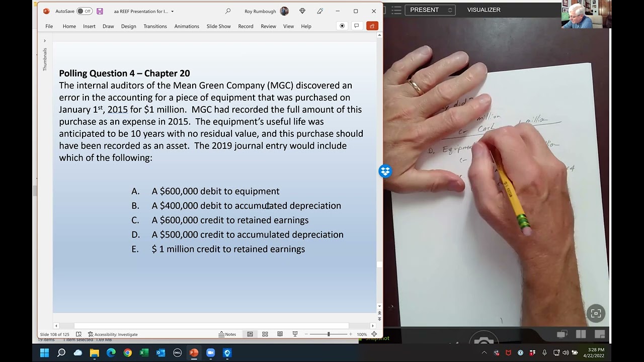Click the Dropbox badge beside the slide
The width and height of the screenshot is (644, 362).
(385, 171)
